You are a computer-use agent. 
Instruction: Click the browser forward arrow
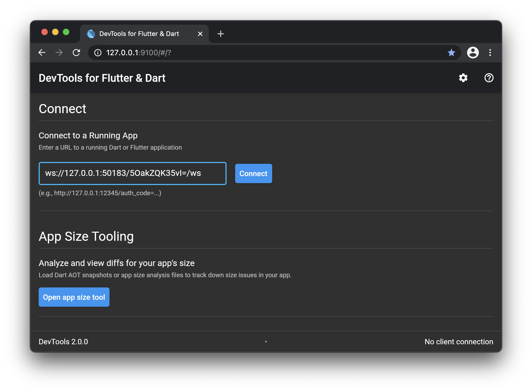[x=59, y=53]
